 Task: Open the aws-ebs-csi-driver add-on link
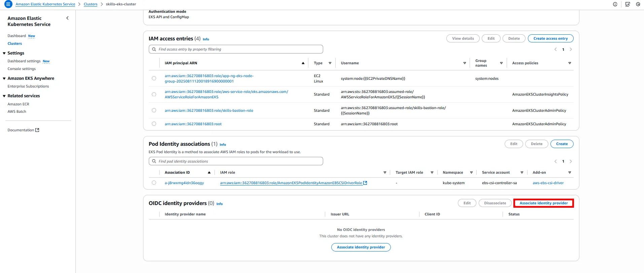click(548, 183)
